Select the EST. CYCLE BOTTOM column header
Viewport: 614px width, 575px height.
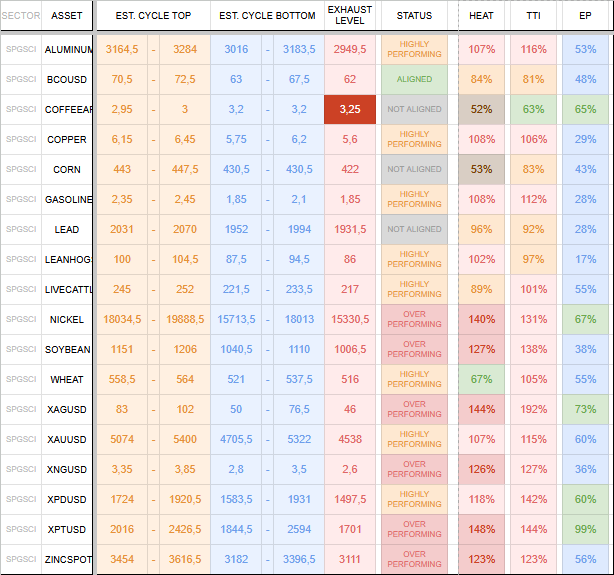(x=267, y=16)
